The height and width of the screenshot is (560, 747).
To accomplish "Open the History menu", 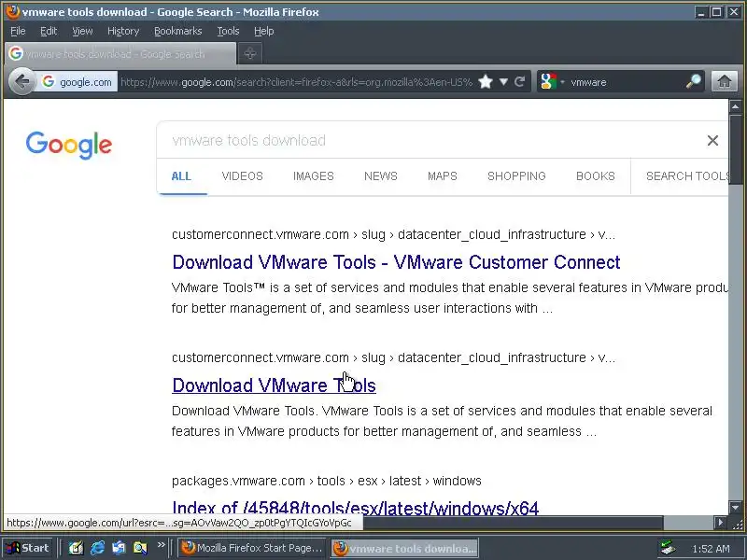I will coord(123,31).
